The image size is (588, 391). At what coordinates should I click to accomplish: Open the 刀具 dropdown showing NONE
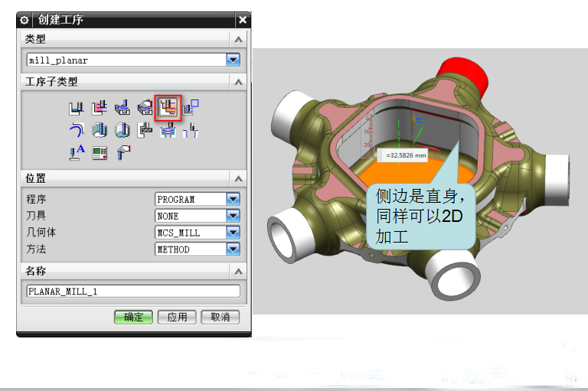(233, 216)
